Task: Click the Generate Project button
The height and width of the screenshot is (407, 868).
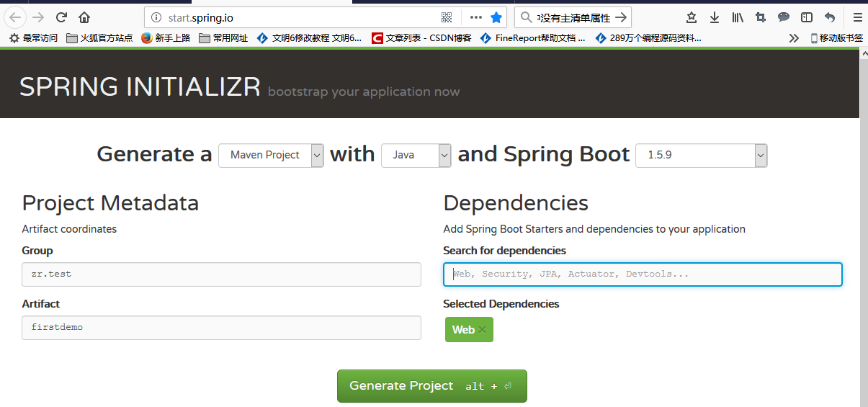Action: 432,386
